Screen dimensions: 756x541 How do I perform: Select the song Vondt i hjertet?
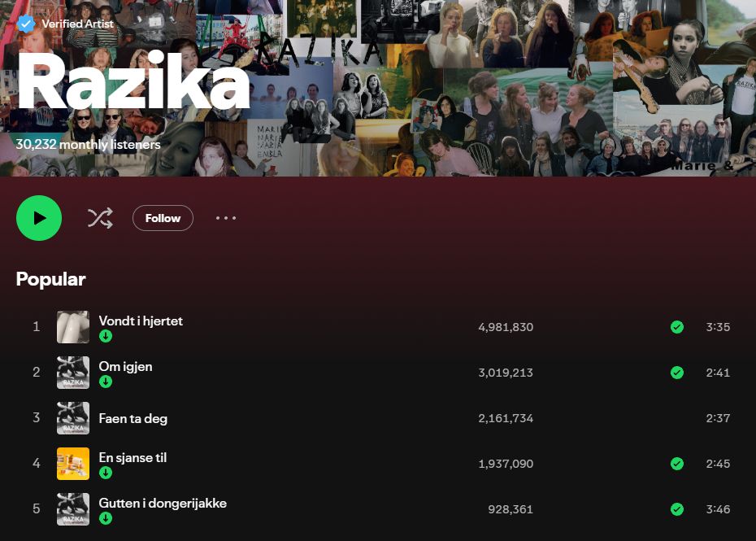click(141, 321)
